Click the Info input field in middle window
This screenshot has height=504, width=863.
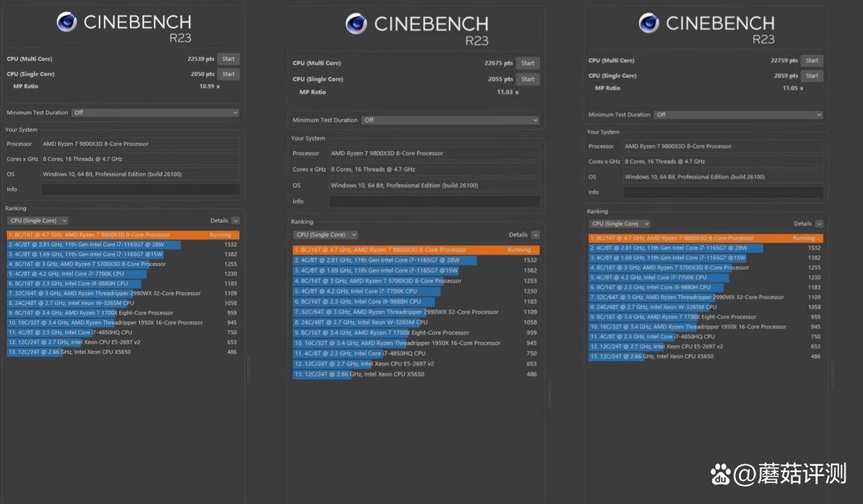(434, 201)
